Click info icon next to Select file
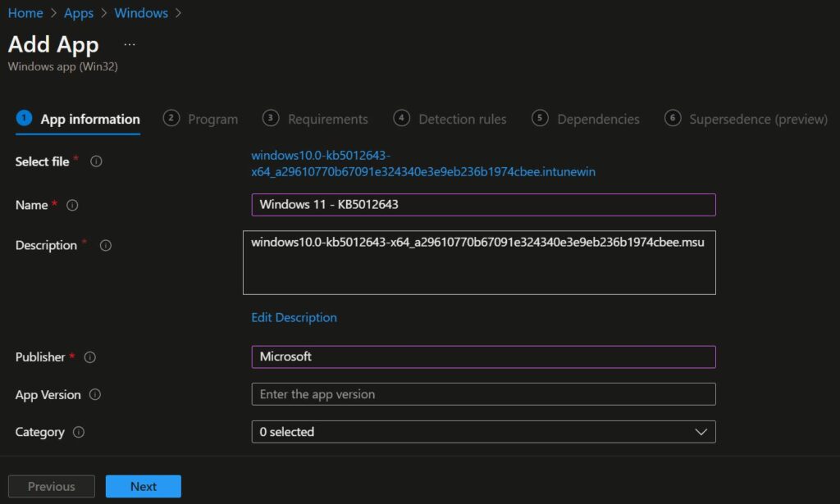This screenshot has height=504, width=840. 97,161
